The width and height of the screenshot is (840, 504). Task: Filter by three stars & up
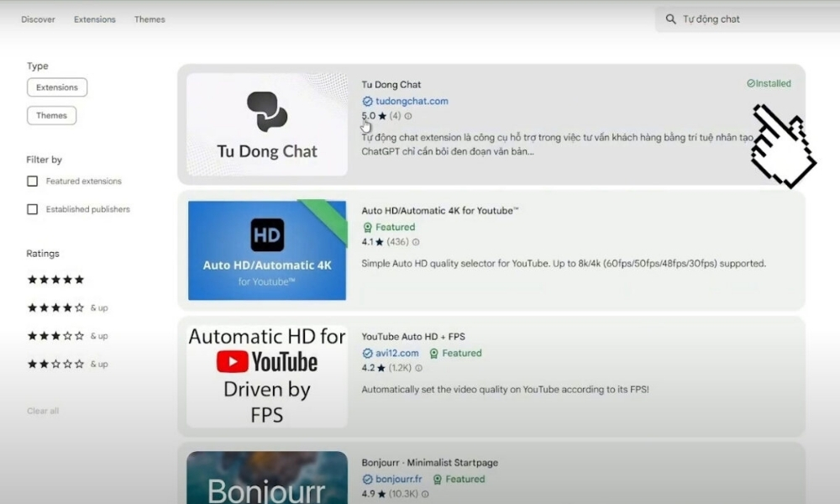pyautogui.click(x=67, y=336)
